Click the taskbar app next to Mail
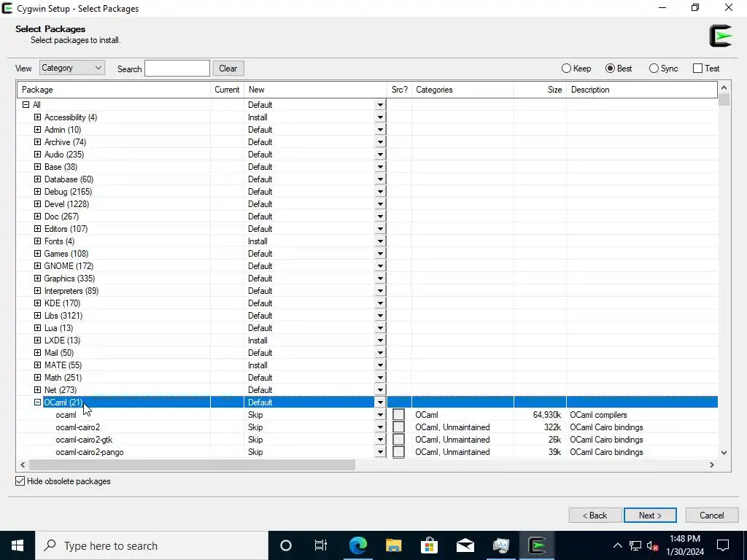The image size is (747, 560). point(500,545)
